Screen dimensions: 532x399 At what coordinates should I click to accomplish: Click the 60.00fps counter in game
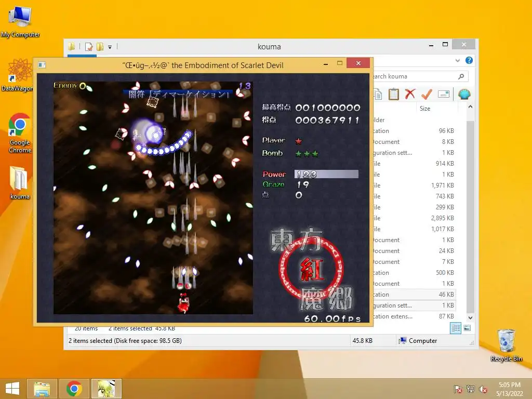[332, 318]
